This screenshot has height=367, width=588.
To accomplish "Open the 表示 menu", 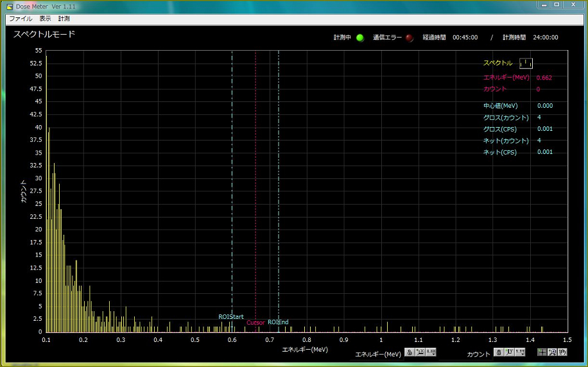I will coord(45,19).
